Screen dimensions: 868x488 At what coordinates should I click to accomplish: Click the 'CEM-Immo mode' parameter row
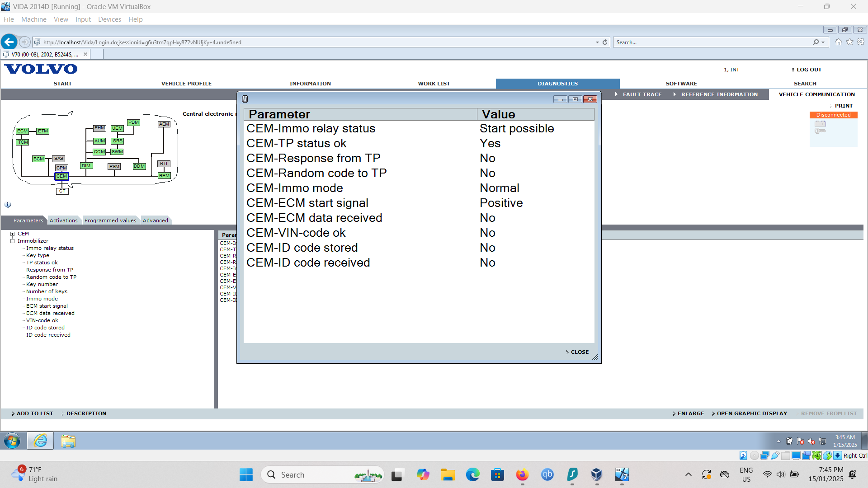coord(419,188)
